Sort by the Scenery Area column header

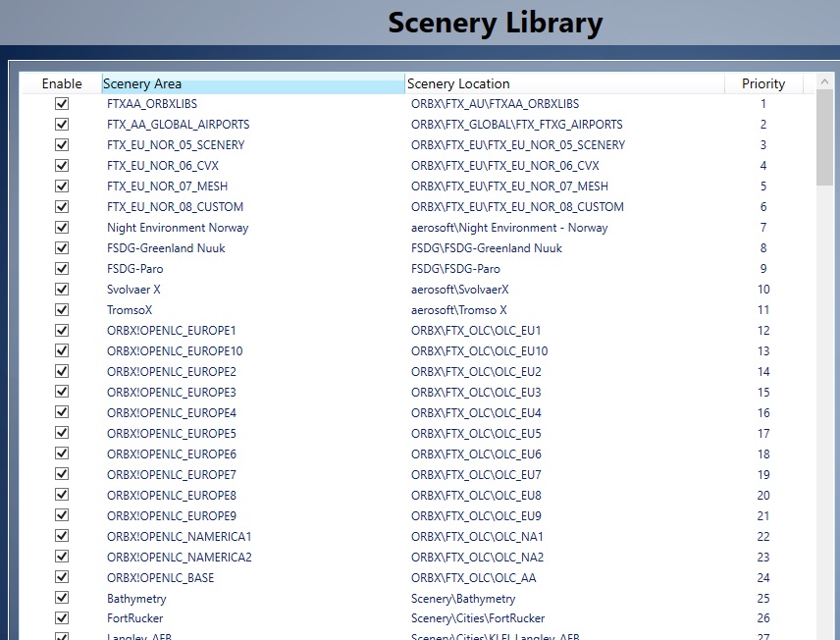coord(252,83)
